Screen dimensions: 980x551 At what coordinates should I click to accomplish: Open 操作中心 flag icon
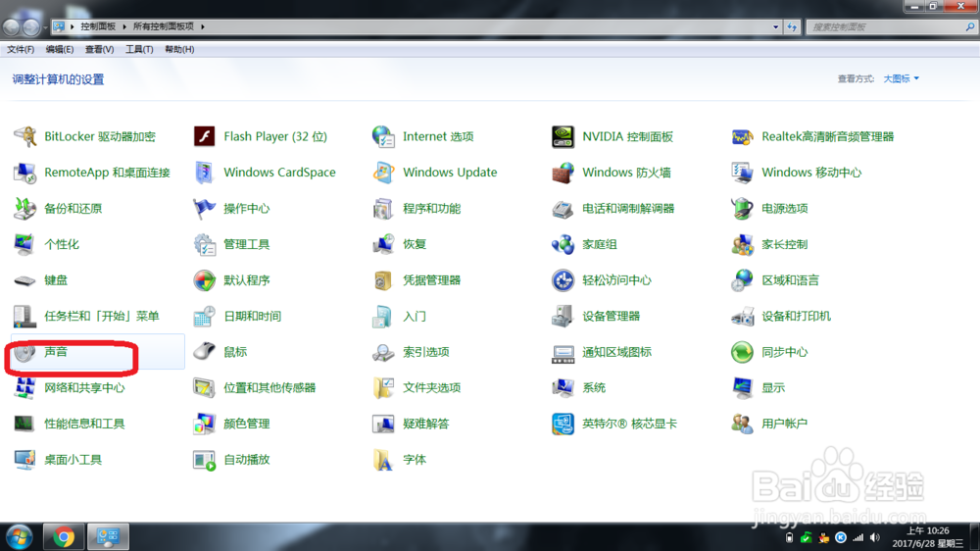click(205, 208)
